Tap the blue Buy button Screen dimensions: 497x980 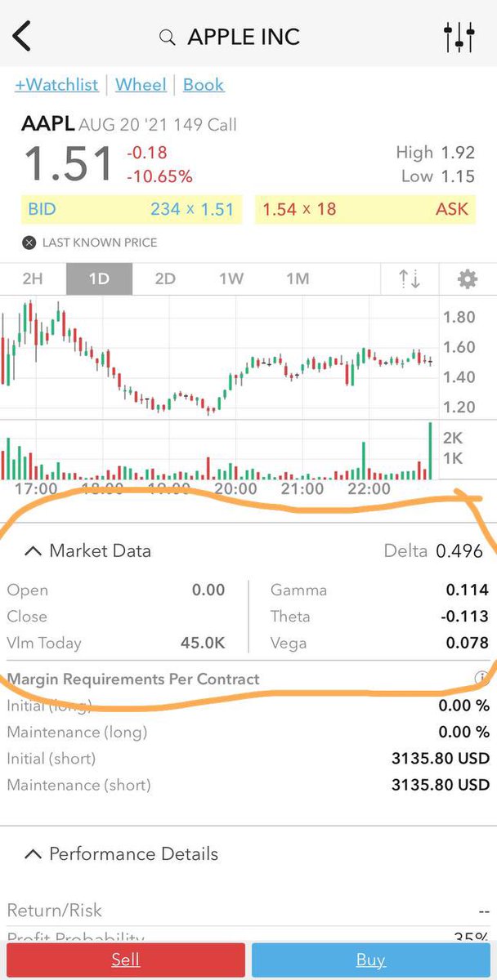pyautogui.click(x=371, y=960)
